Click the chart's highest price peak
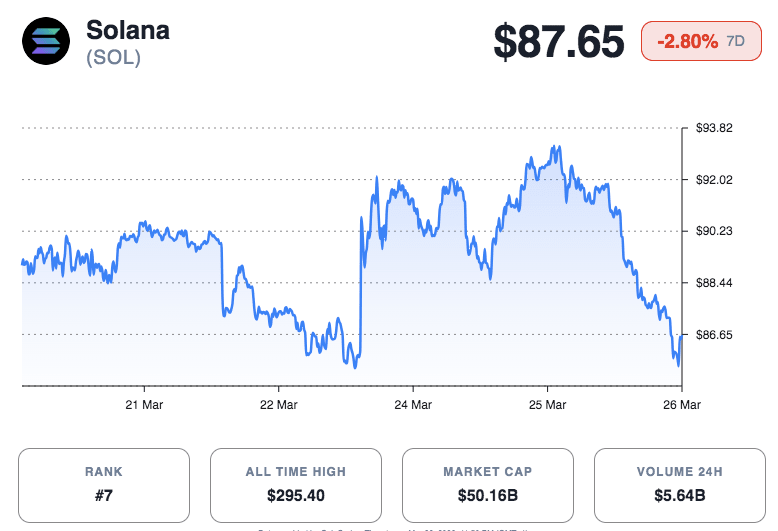 pos(556,147)
